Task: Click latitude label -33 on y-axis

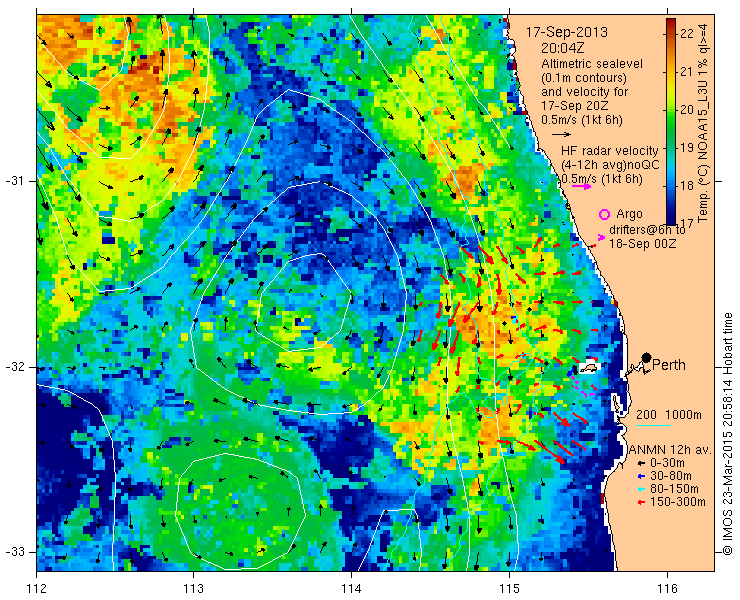Action: (14, 552)
